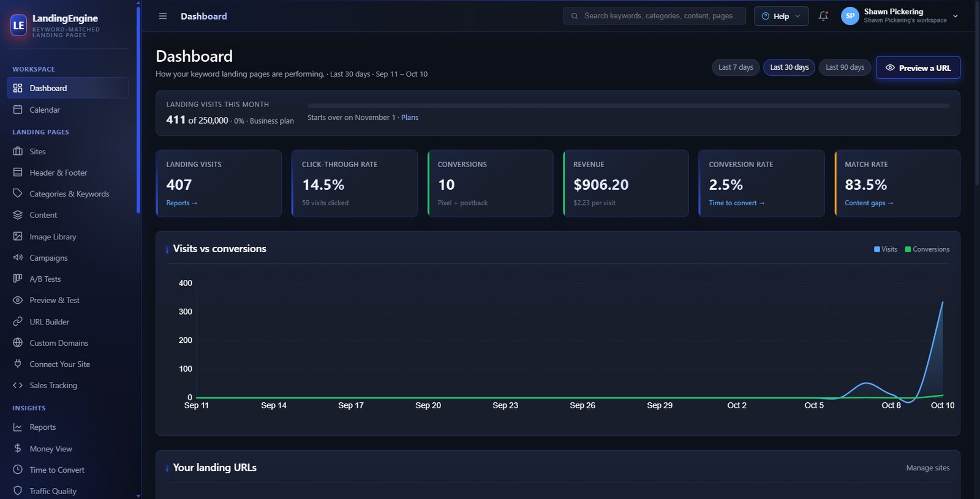Image resolution: width=980 pixels, height=499 pixels.
Task: Navigate to Categories & Keywords
Action: coord(67,193)
